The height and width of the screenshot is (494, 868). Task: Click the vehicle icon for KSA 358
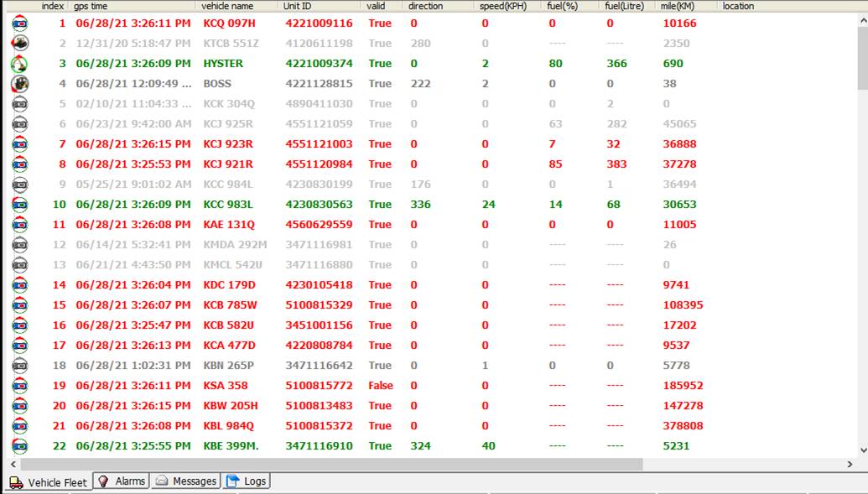pos(19,386)
